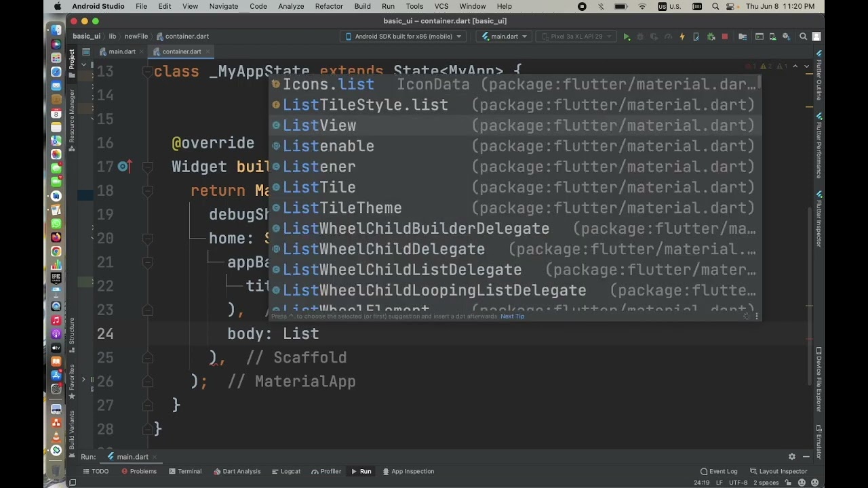Go to previous highlighted problem arrow
Screen dimensions: 868x488
tap(796, 66)
